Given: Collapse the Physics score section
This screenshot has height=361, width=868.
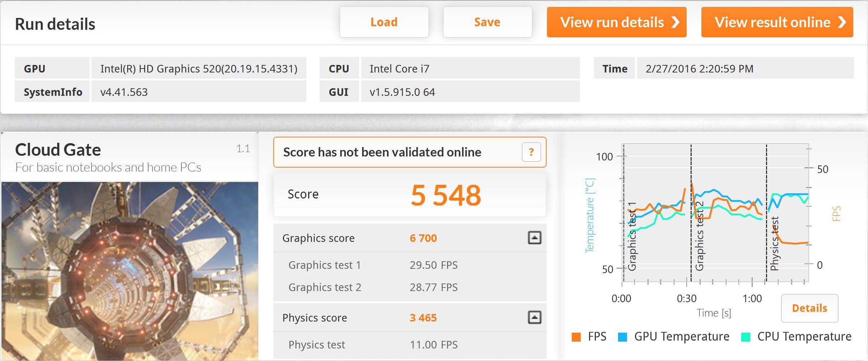Looking at the screenshot, I should [x=534, y=317].
